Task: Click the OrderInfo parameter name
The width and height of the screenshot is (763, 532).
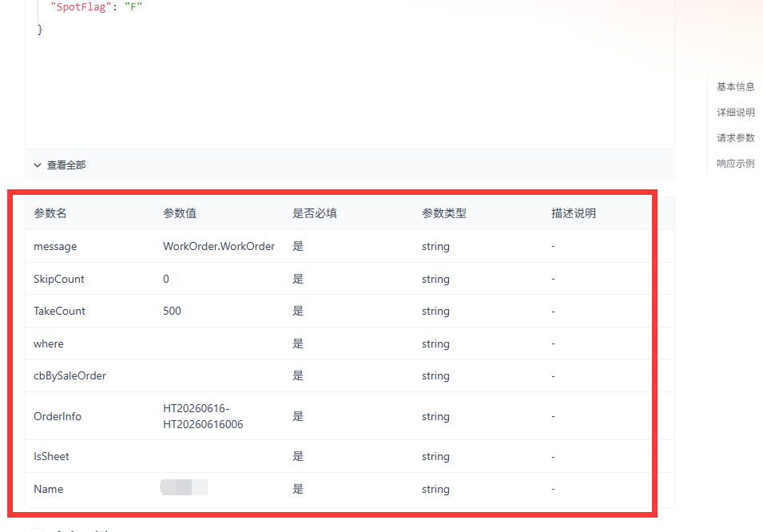Action: [x=58, y=416]
